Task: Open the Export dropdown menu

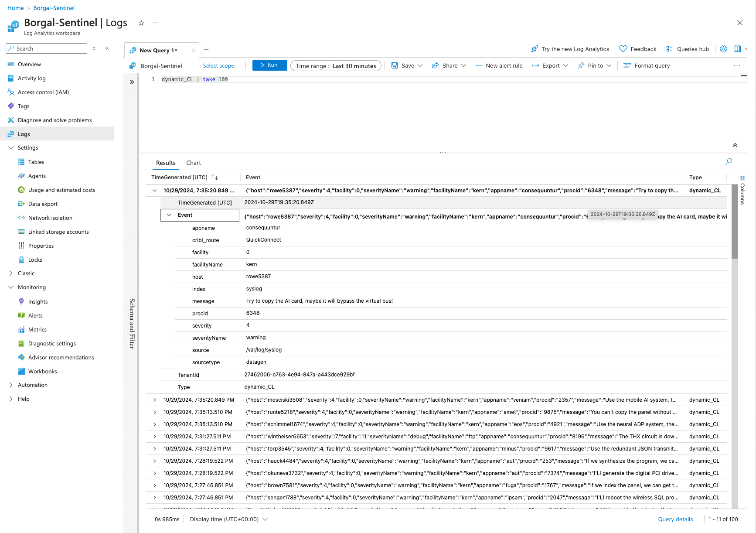Action: point(550,66)
